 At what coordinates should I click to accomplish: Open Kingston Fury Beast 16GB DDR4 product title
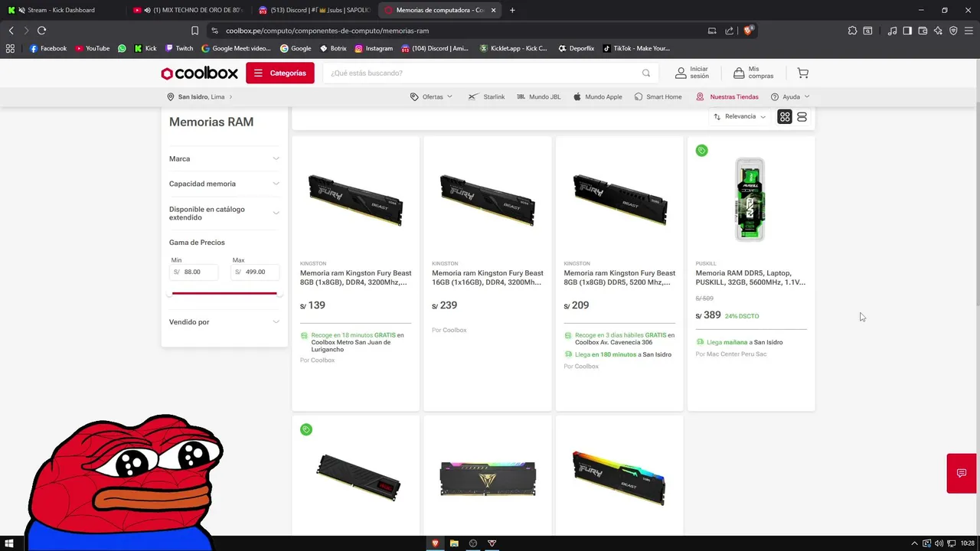(x=488, y=278)
